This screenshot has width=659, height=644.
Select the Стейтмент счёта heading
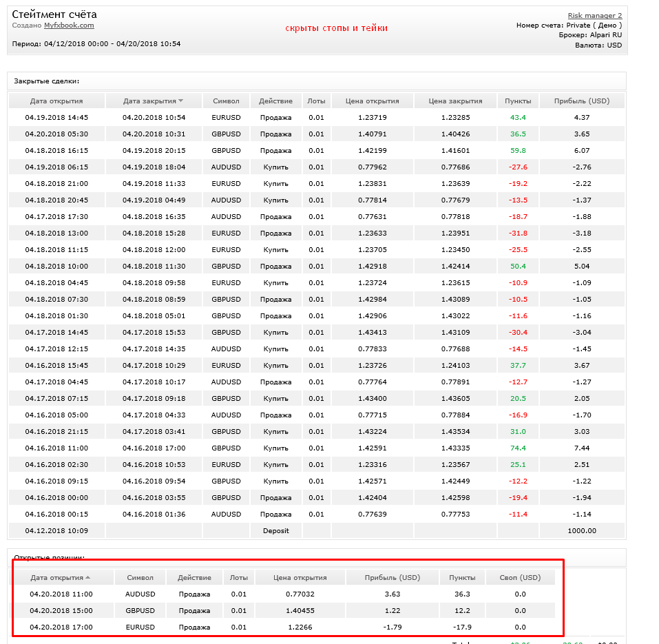[x=54, y=14]
